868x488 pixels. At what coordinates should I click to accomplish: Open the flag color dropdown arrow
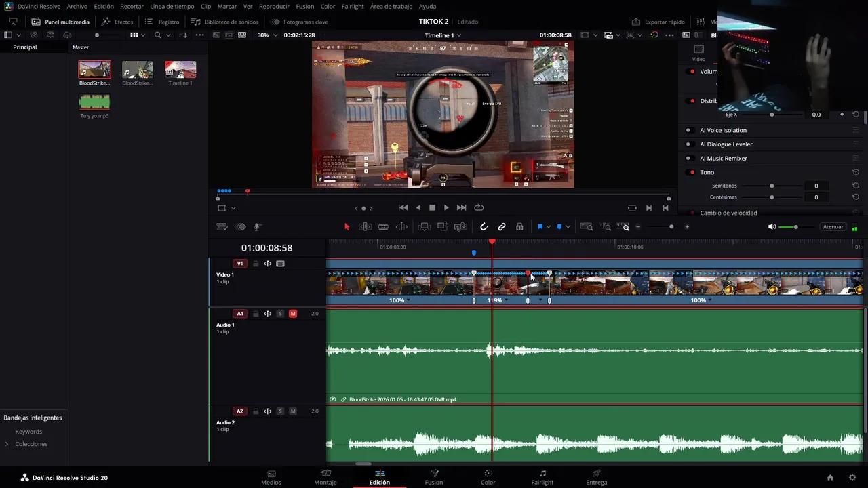548,227
